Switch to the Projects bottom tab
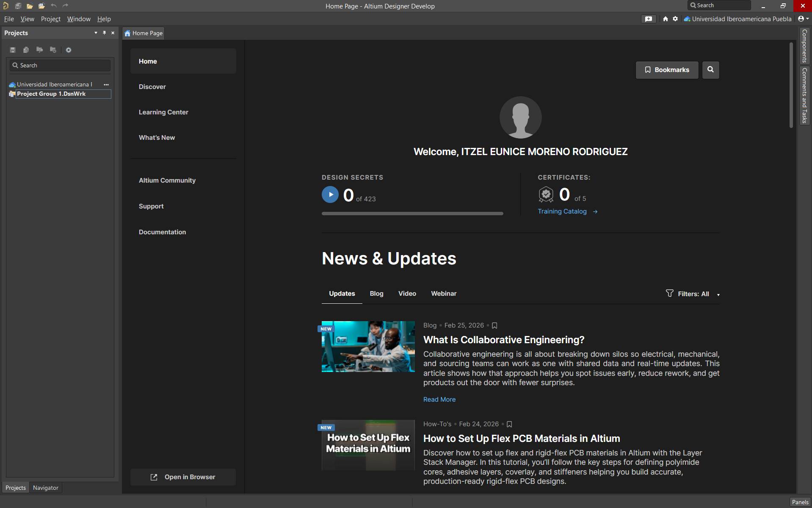 16,488
